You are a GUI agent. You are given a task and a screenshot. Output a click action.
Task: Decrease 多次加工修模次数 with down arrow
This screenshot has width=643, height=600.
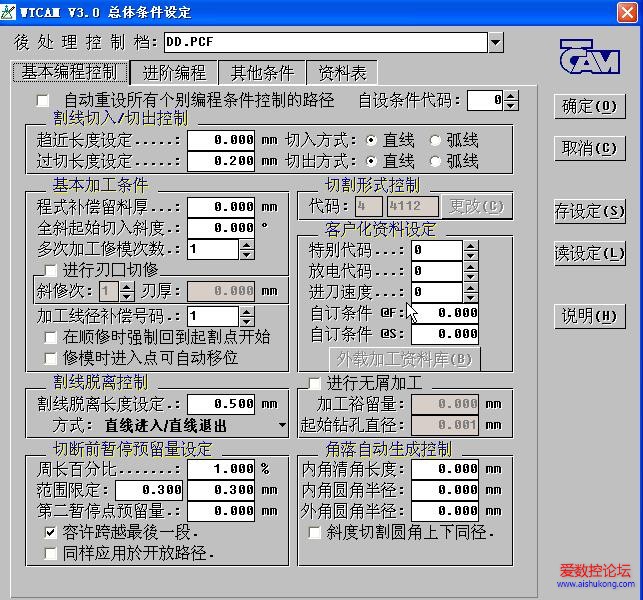pyautogui.click(x=246, y=254)
